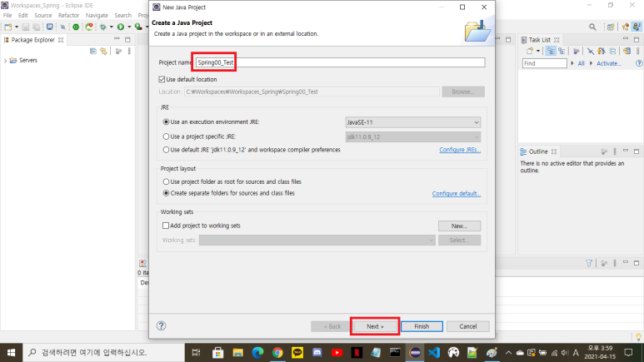Open the Refactor menu
This screenshot has height=362, width=644.
click(x=68, y=15)
